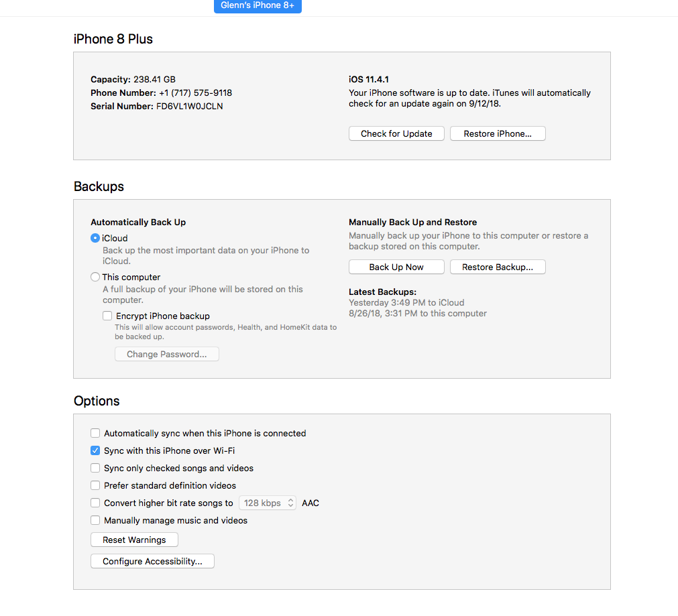
Task: Check Manually manage music and videos
Action: (x=95, y=520)
